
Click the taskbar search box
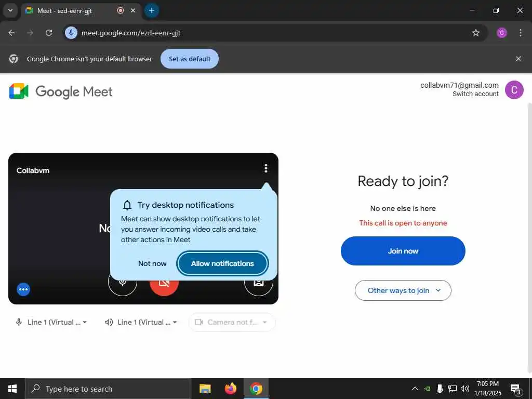[108, 389]
